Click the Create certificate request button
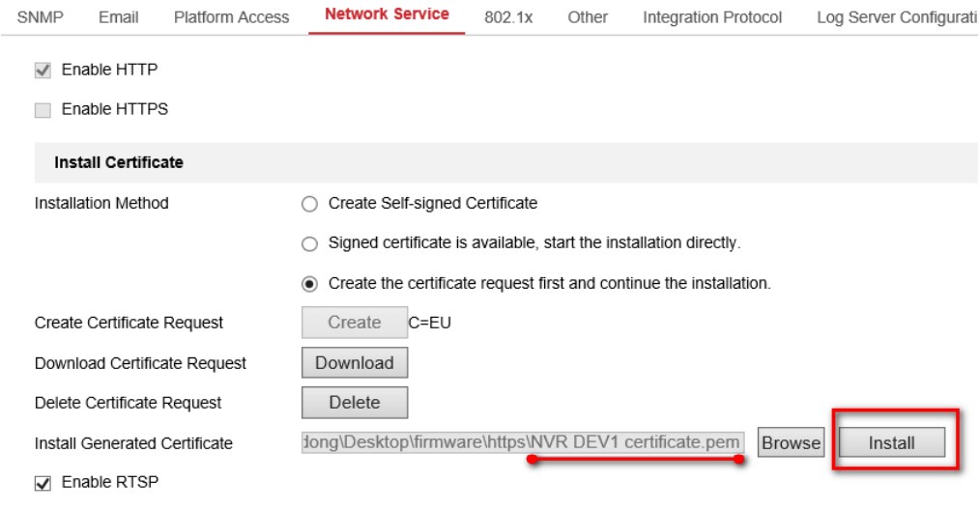 (354, 323)
